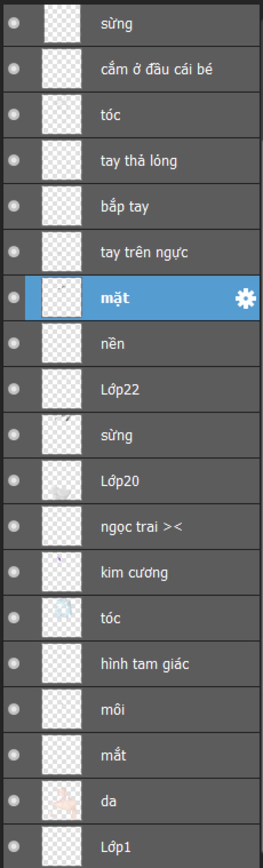Select the ngọc trai >< layer
Image resolution: width=263 pixels, height=868 pixels.
(131, 526)
